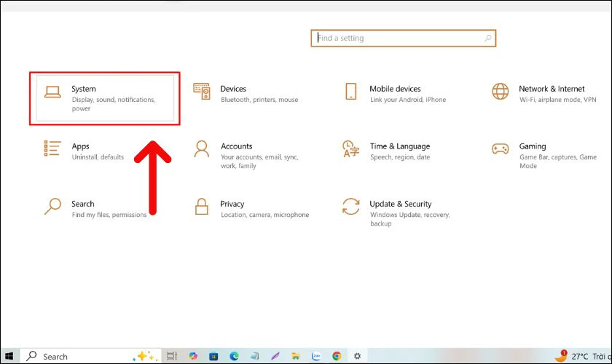Open Zalo from the taskbar

coord(316,356)
